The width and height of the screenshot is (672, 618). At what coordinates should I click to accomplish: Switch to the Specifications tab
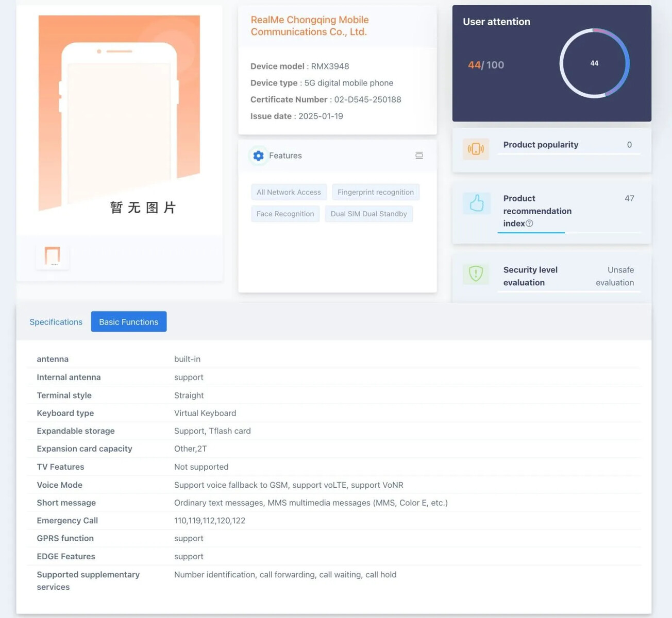56,322
